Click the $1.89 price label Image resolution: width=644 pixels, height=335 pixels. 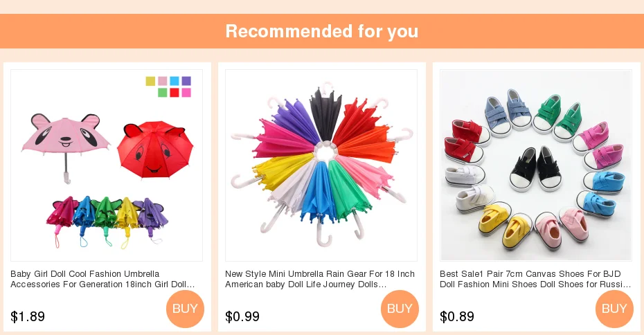pos(28,316)
